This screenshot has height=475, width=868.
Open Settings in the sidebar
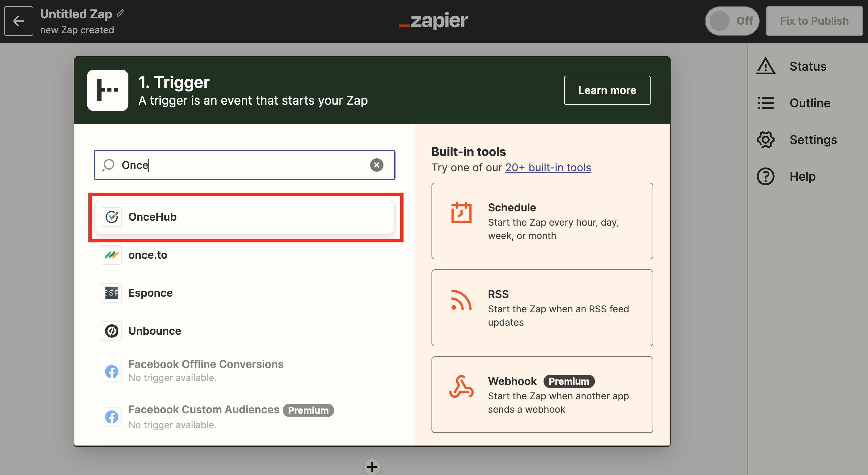pos(807,140)
